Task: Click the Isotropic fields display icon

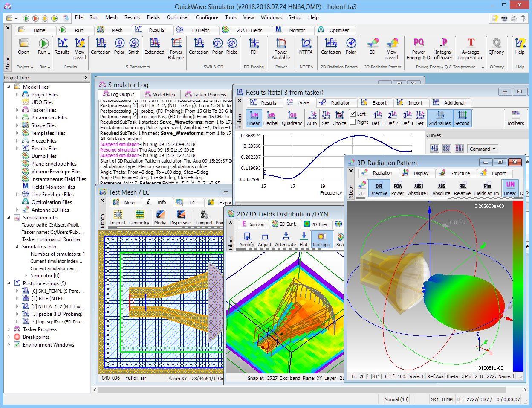Action: [321, 239]
